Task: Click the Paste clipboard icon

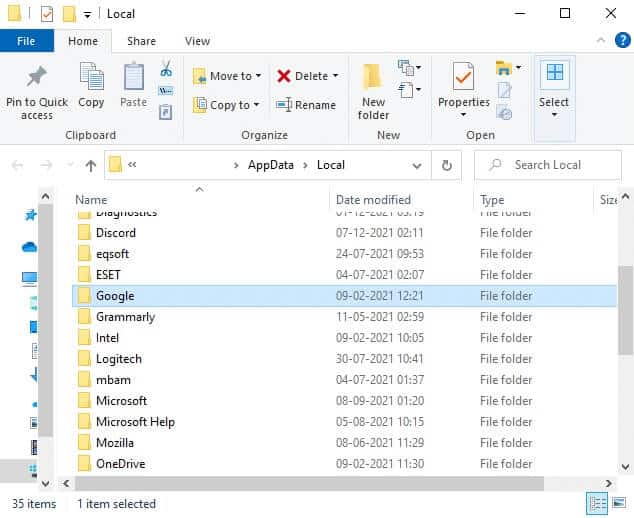Action: click(x=134, y=76)
